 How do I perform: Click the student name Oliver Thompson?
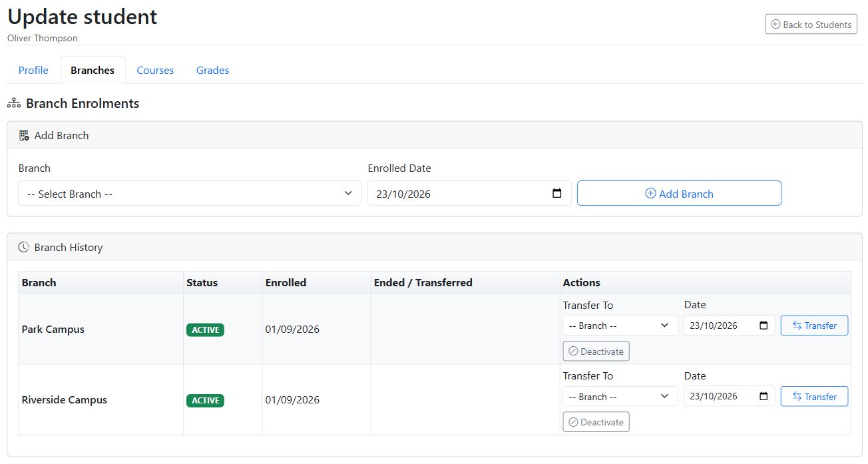[43, 38]
